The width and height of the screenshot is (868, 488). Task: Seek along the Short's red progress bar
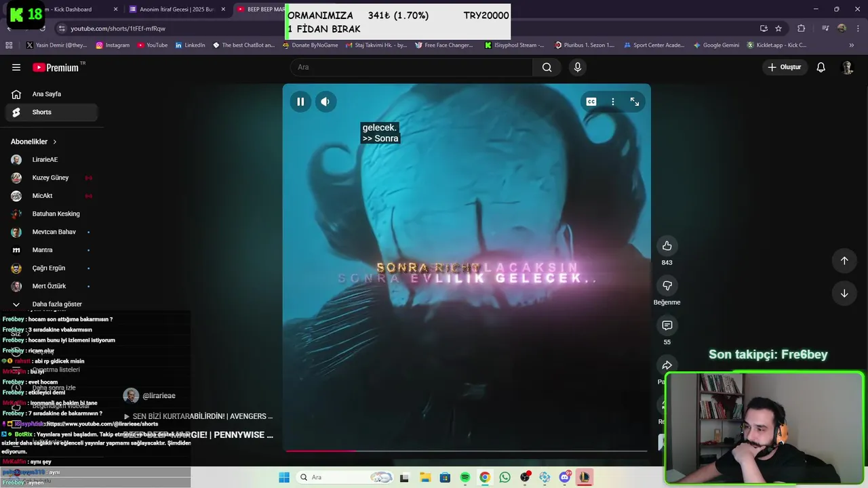coord(467,451)
